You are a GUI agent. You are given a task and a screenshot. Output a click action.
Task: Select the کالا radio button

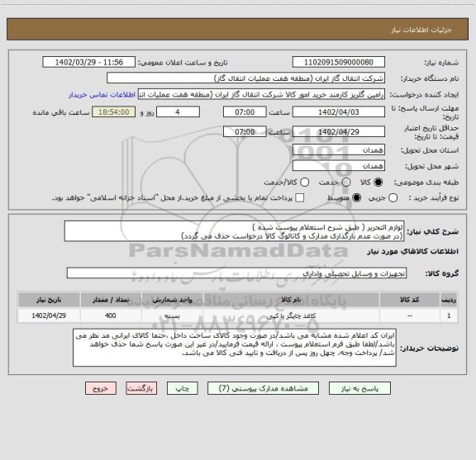coord(378,183)
